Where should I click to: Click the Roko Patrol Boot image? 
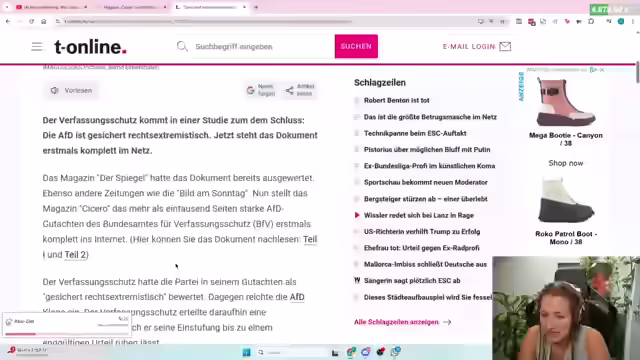coord(566,200)
